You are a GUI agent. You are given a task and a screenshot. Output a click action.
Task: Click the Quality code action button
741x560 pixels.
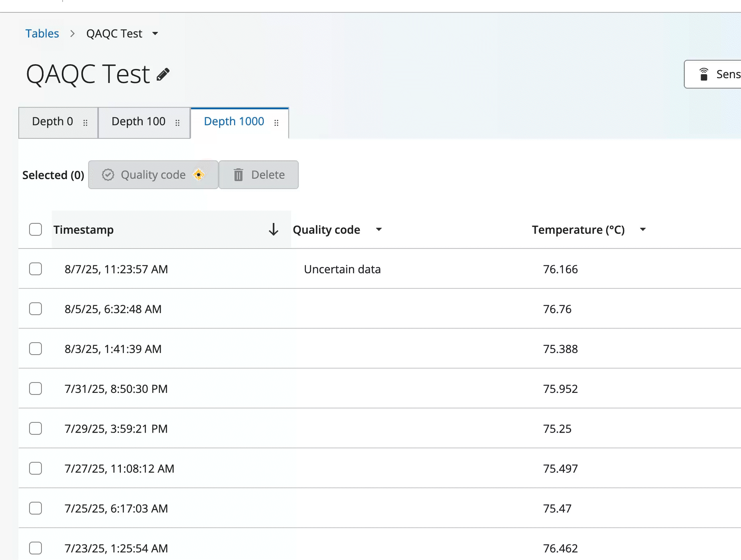tap(153, 175)
